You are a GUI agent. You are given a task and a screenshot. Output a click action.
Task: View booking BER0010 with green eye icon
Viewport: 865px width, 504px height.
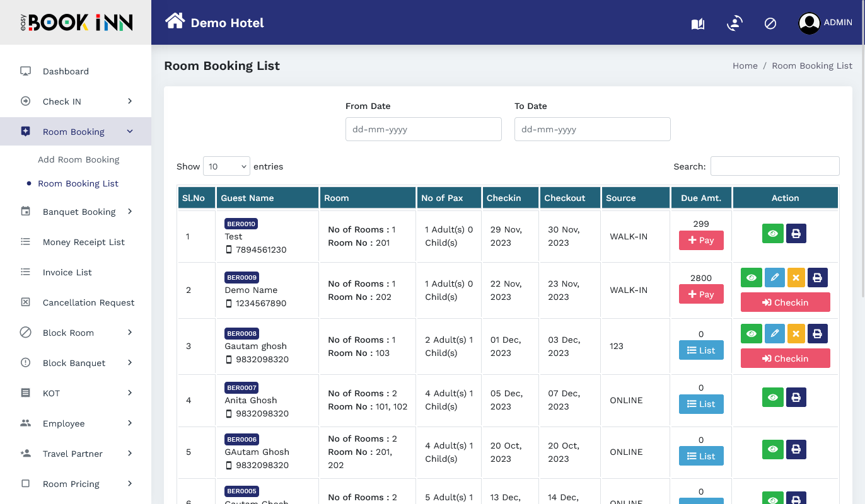772,234
